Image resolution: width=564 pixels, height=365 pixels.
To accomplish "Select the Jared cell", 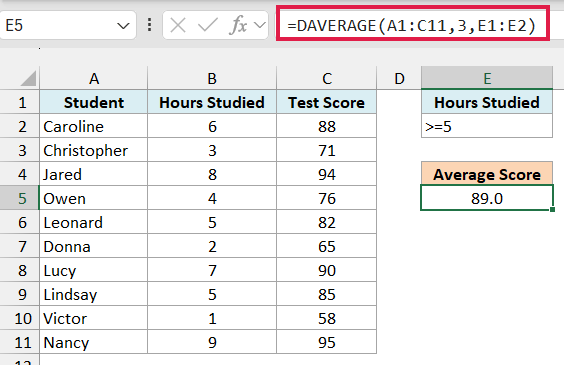I will (x=94, y=174).
